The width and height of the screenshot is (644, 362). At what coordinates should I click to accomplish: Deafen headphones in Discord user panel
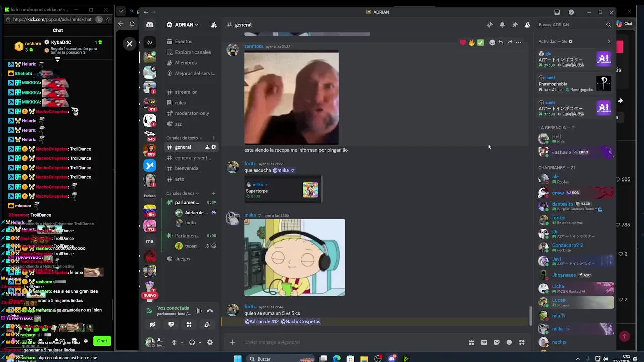coord(192,342)
